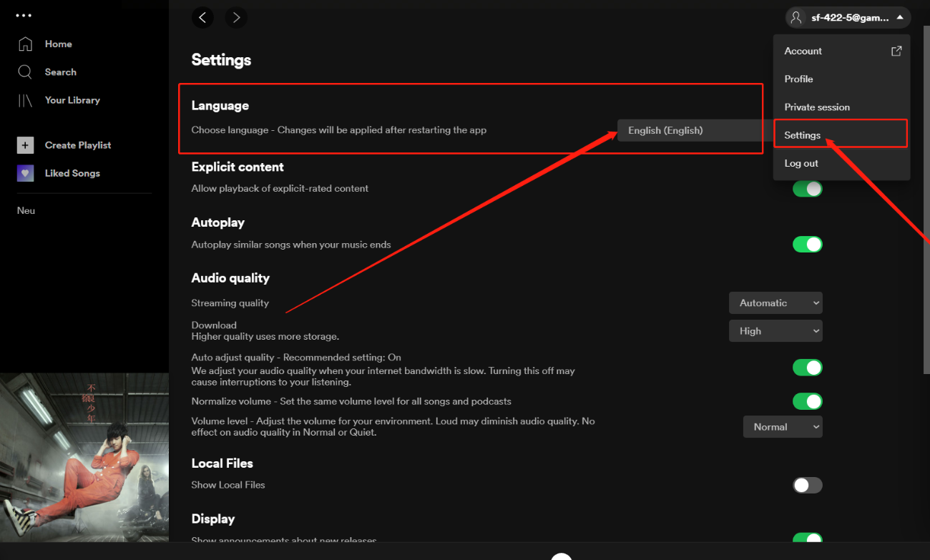The image size is (930, 560).
Task: Start a Private session
Action: [841, 107]
